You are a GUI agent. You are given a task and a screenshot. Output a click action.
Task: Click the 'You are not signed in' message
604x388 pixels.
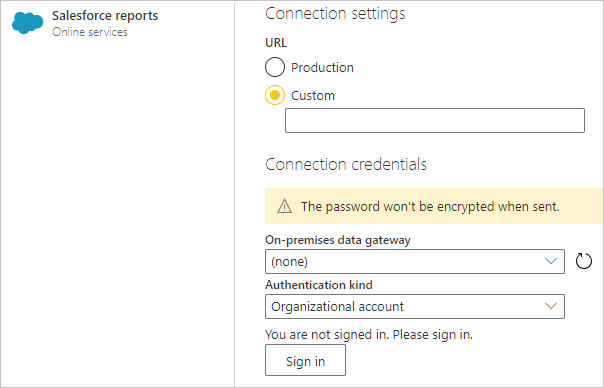click(x=369, y=334)
